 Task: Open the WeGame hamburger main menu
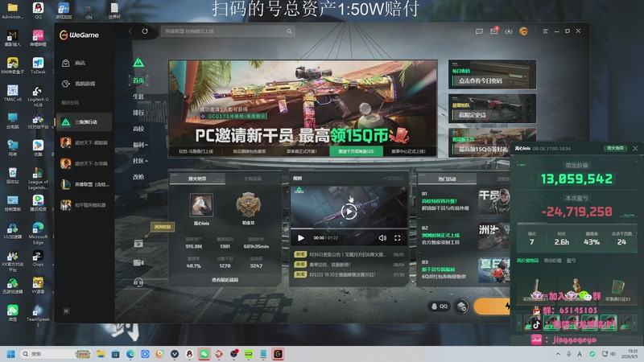pos(546,31)
